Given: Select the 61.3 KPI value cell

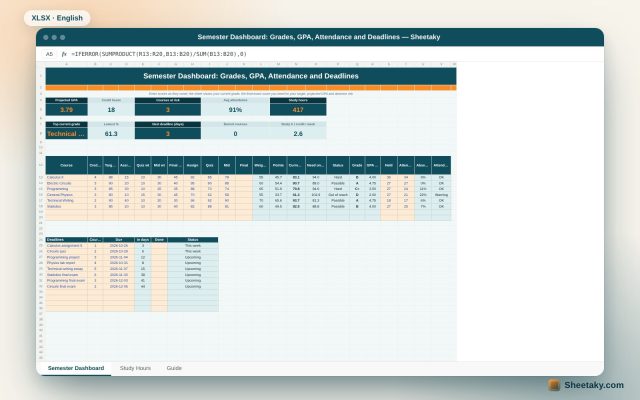Looking at the screenshot, I should [111, 133].
